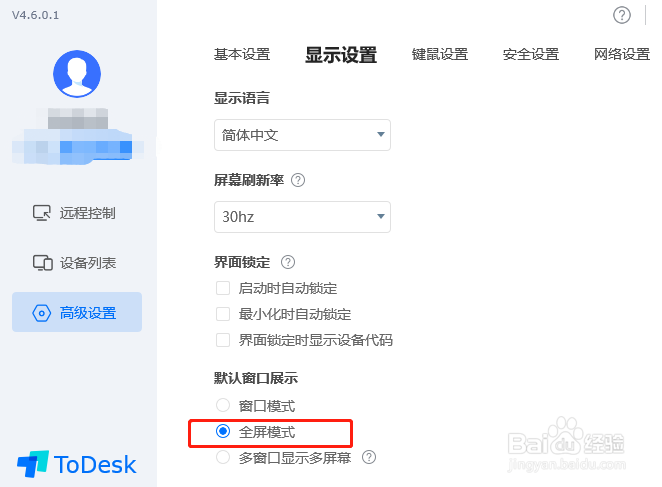The height and width of the screenshot is (487, 662).
Task: Open the 安全设置 tab
Action: click(x=531, y=54)
